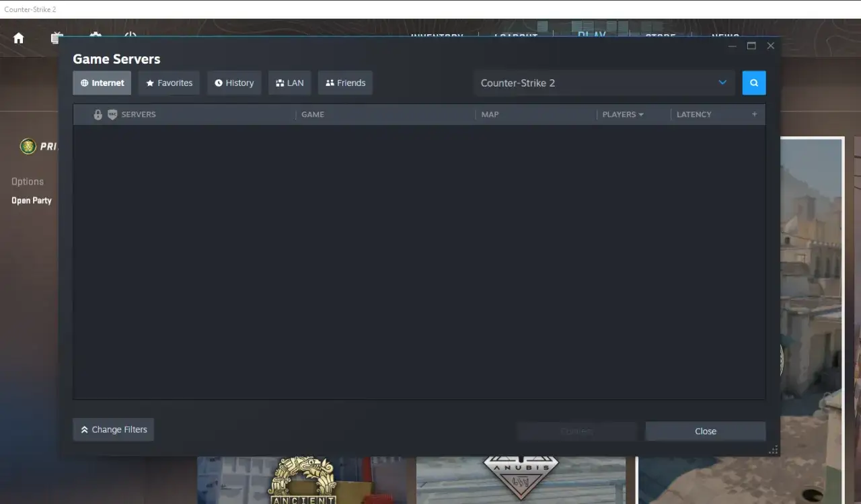
Task: Sort by the Map column header
Action: [490, 114]
